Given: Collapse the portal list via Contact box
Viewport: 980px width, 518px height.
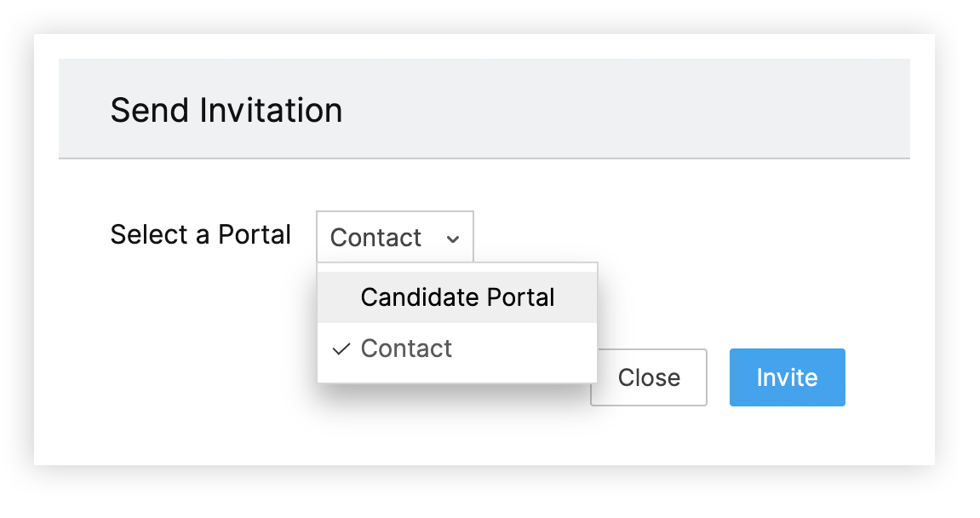Looking at the screenshot, I should 394,238.
